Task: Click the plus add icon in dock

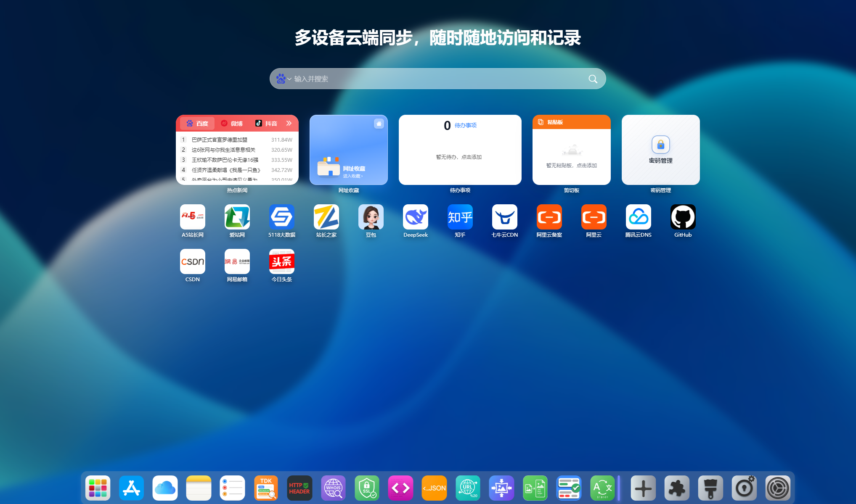Action: [x=643, y=488]
